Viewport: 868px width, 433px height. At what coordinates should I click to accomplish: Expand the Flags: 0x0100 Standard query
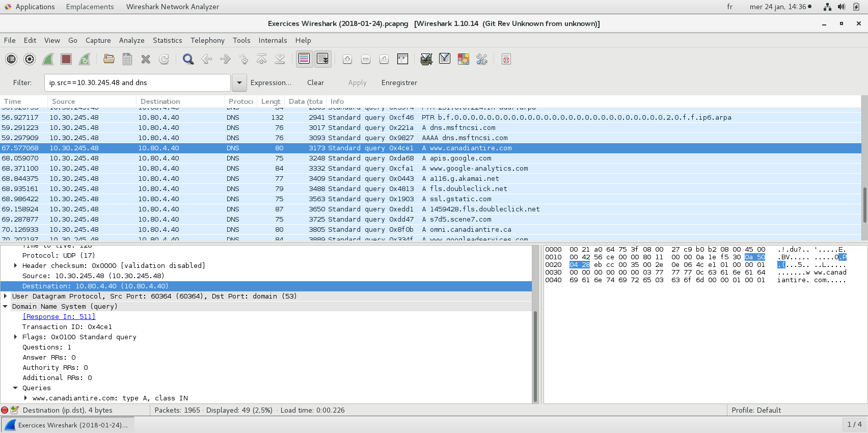(x=15, y=337)
